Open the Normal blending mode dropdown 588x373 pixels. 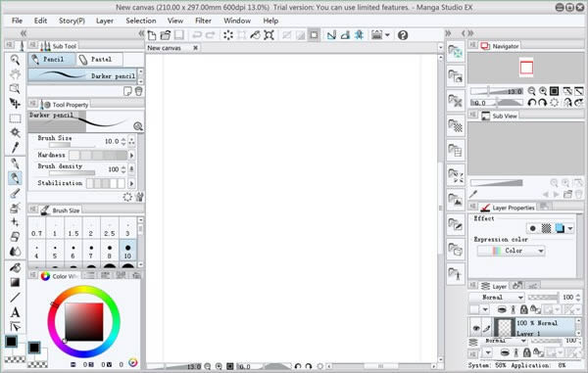[497, 297]
